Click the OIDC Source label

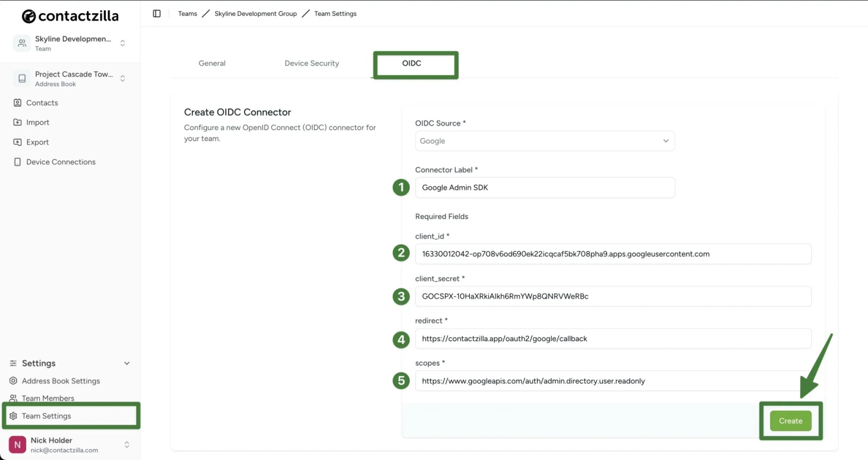(x=440, y=123)
